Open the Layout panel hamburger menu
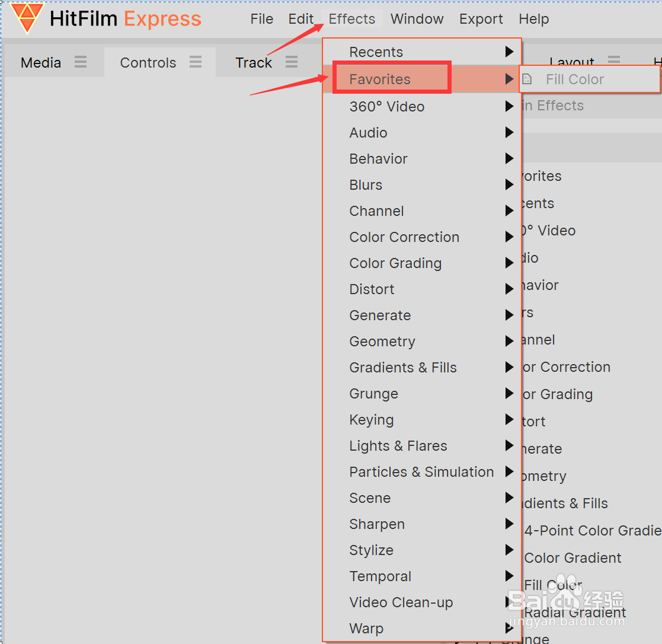The image size is (662, 644). click(x=614, y=60)
